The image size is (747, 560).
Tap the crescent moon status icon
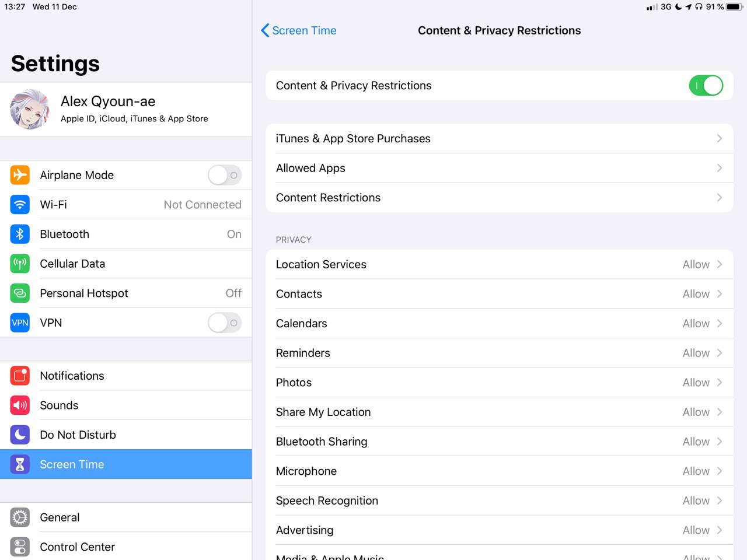click(678, 7)
